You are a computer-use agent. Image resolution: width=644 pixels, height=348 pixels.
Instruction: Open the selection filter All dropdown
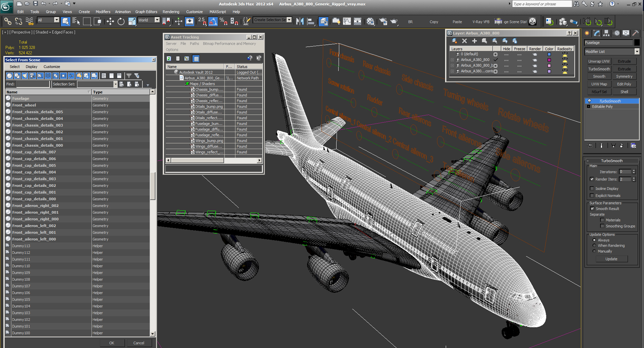click(x=48, y=20)
